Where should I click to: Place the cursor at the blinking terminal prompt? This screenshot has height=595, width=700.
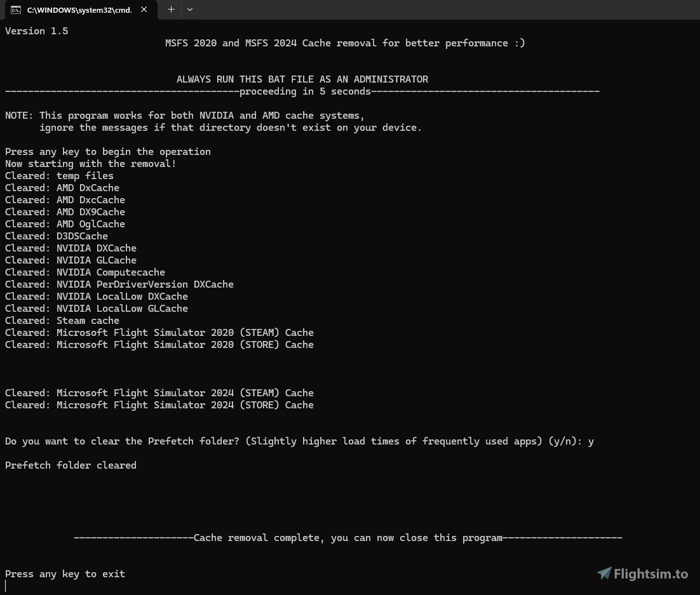pos(6,585)
